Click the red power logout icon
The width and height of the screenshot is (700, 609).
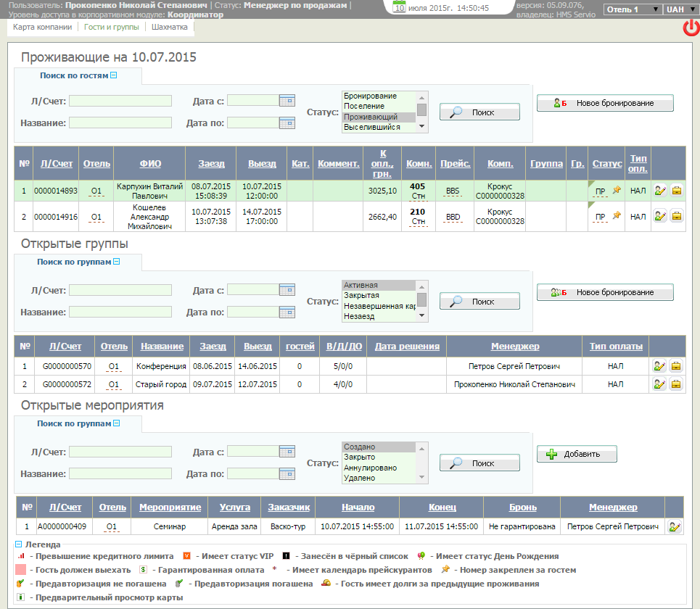[691, 28]
